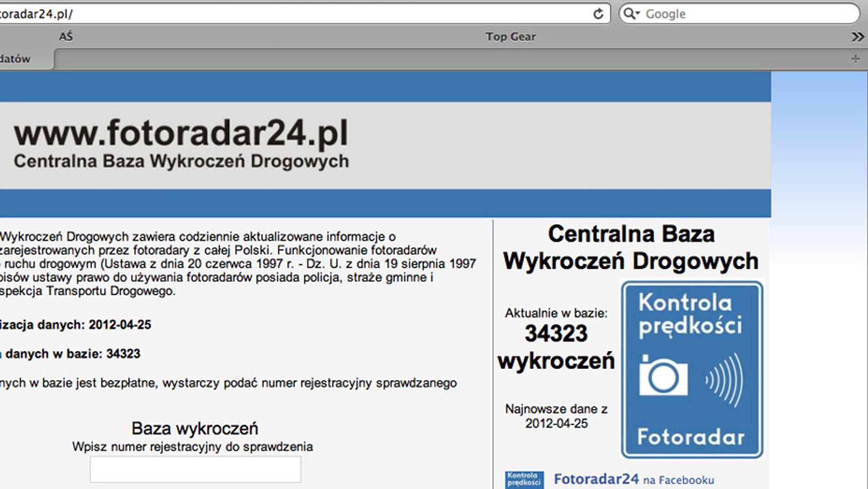The image size is (868, 489).
Task: Click the sidebar 'Centralna Baza Wykroczeń Drogowych' heading
Action: (631, 247)
